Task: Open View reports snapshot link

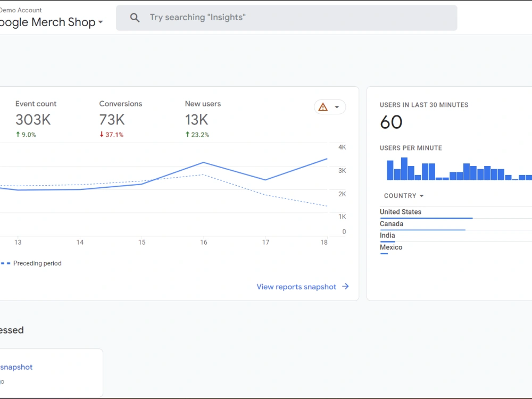Action: (x=296, y=287)
